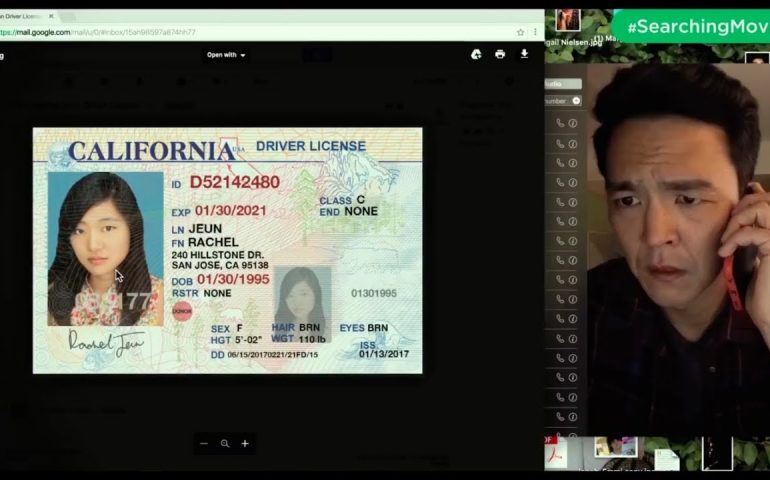Click the Rachel Jeun signature

tap(106, 342)
